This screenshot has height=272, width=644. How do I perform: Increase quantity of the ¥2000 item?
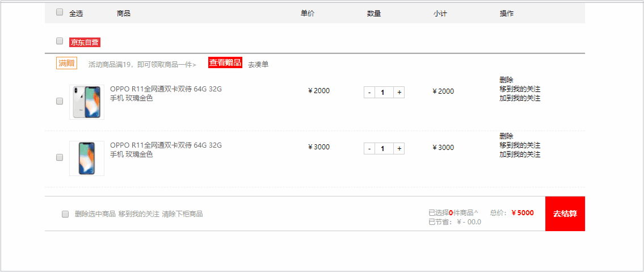click(x=399, y=93)
